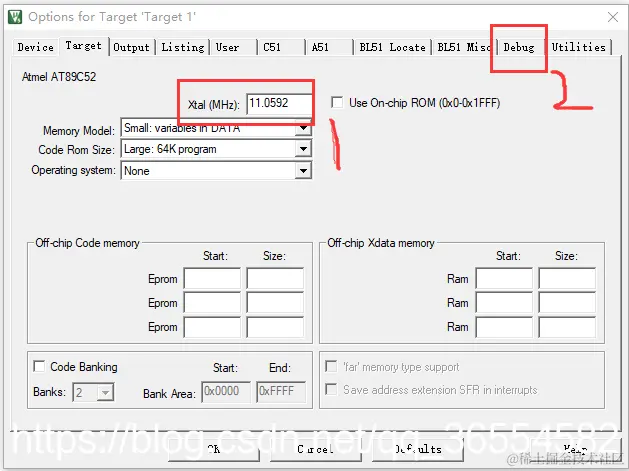Screen dimensions: 629x471
Task: Click the Bank Area End field
Action: (281, 392)
